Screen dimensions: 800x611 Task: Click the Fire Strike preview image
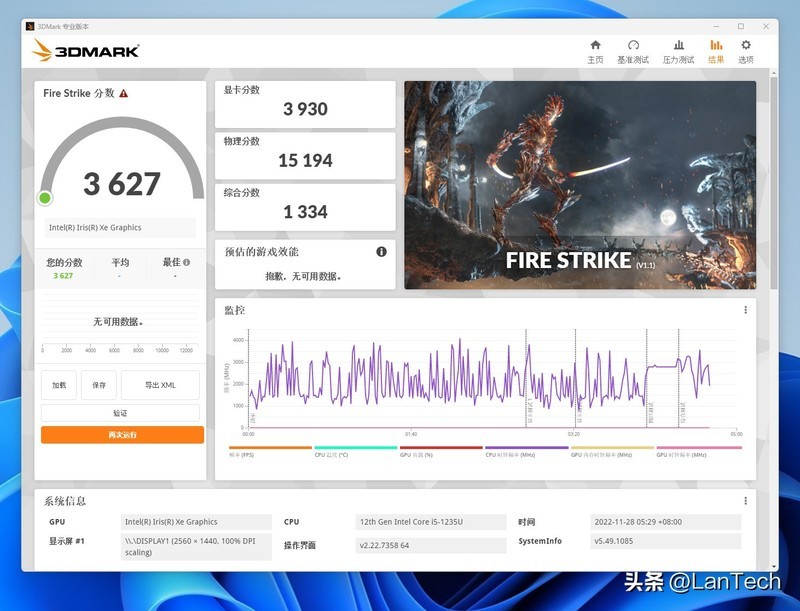point(580,185)
